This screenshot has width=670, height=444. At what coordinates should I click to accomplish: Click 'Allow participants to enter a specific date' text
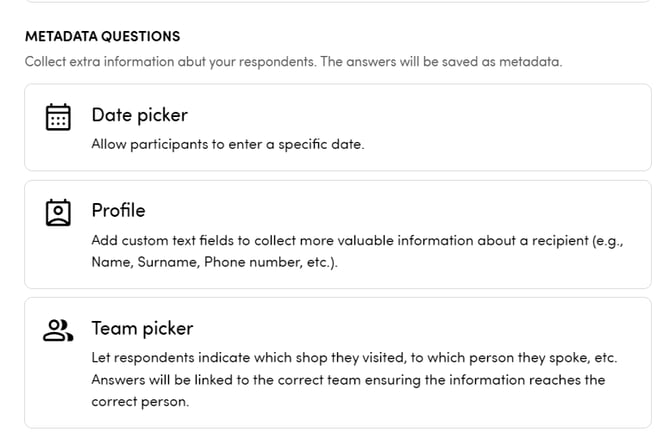[x=228, y=144]
